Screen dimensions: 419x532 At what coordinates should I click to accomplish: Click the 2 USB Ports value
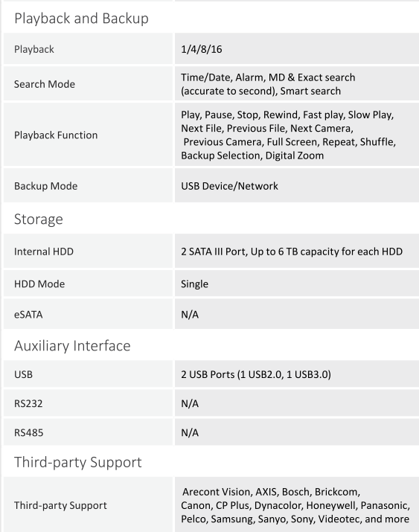[x=256, y=374]
